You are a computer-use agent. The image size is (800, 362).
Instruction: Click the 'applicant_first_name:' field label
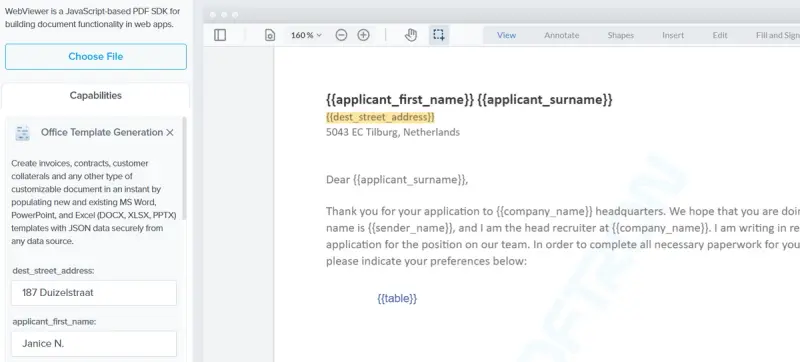click(x=54, y=322)
